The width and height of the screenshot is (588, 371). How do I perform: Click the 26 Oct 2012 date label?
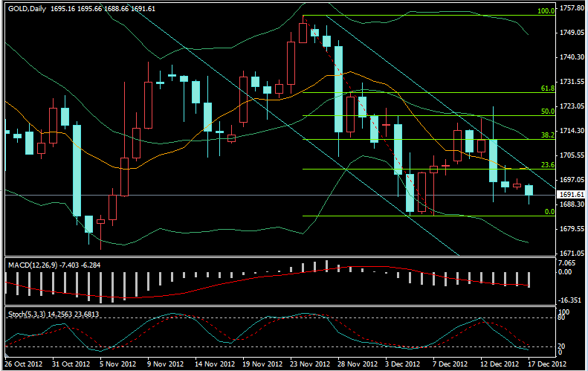pos(24,364)
